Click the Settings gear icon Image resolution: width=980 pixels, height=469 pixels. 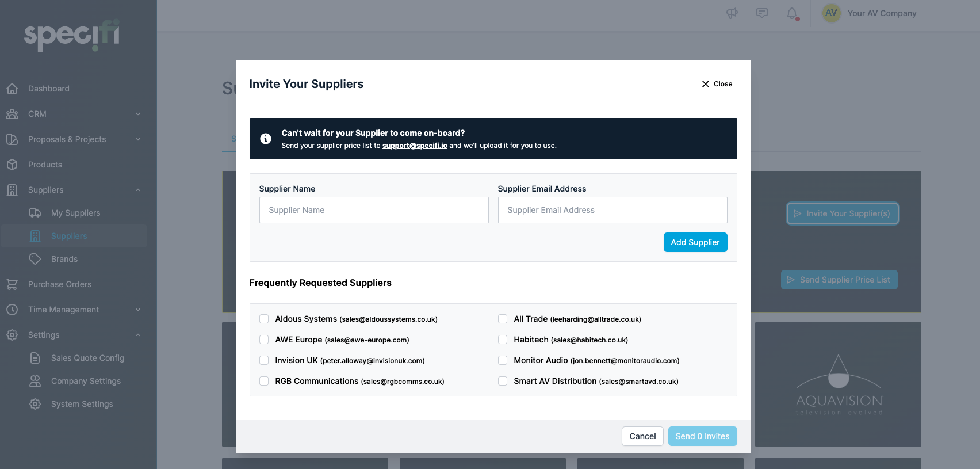(12, 335)
